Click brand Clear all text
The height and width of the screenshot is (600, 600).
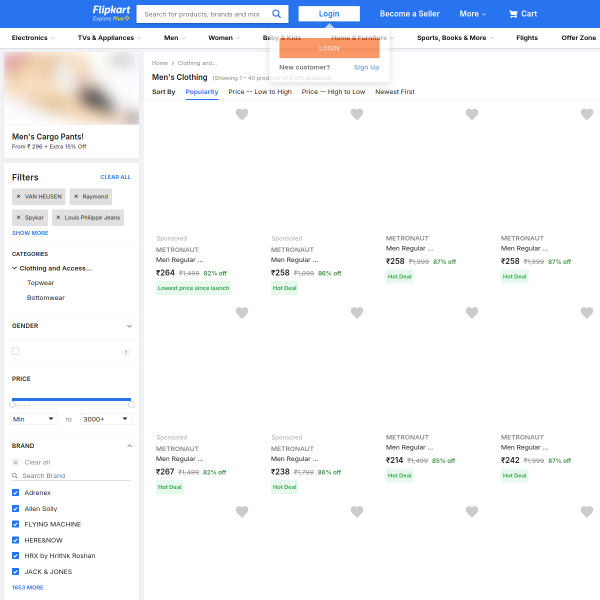tap(37, 462)
